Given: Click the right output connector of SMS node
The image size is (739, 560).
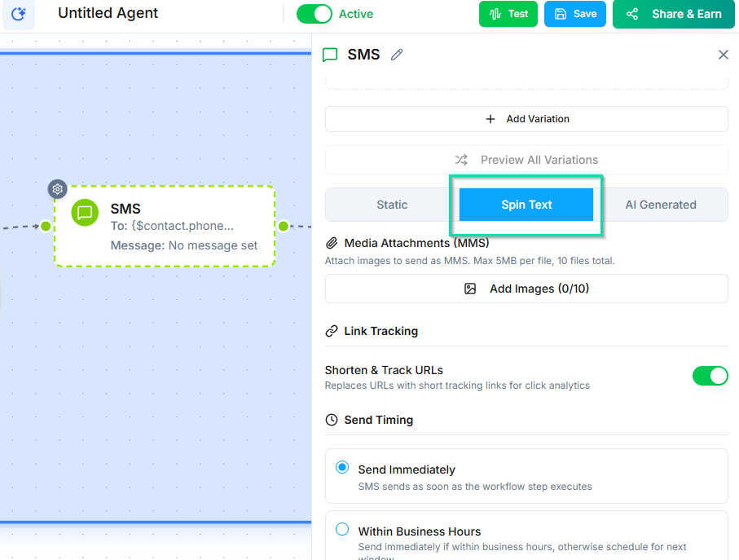Looking at the screenshot, I should (x=283, y=226).
